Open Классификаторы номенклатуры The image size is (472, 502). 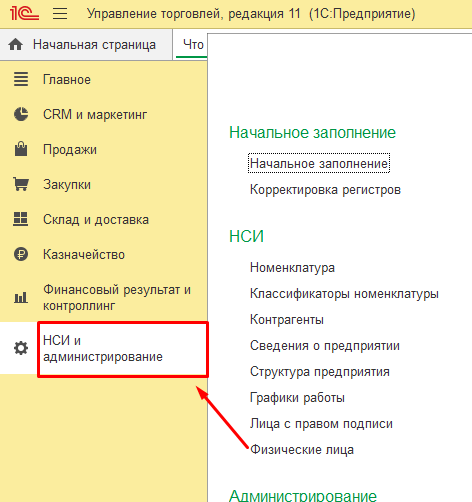point(344,294)
